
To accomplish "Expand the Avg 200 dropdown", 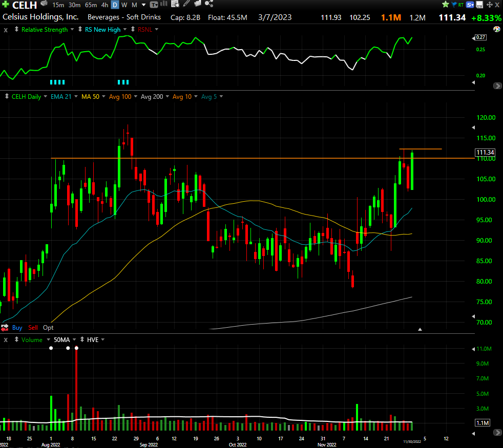I will [167, 96].
